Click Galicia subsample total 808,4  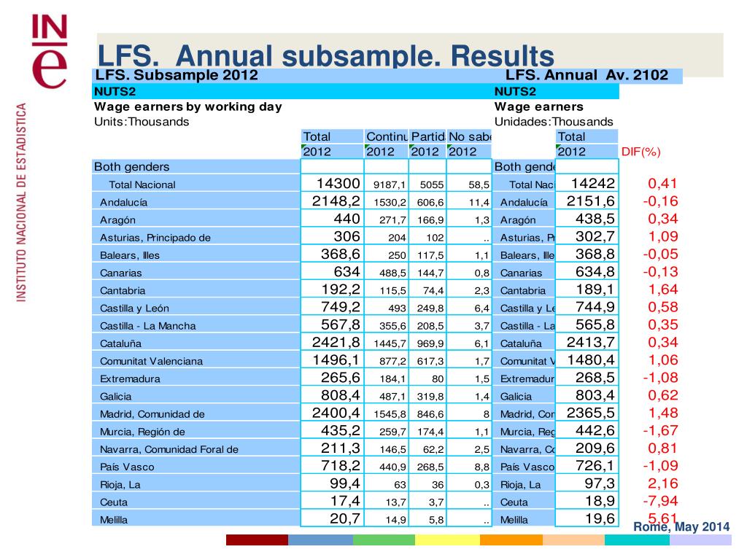[x=341, y=394]
